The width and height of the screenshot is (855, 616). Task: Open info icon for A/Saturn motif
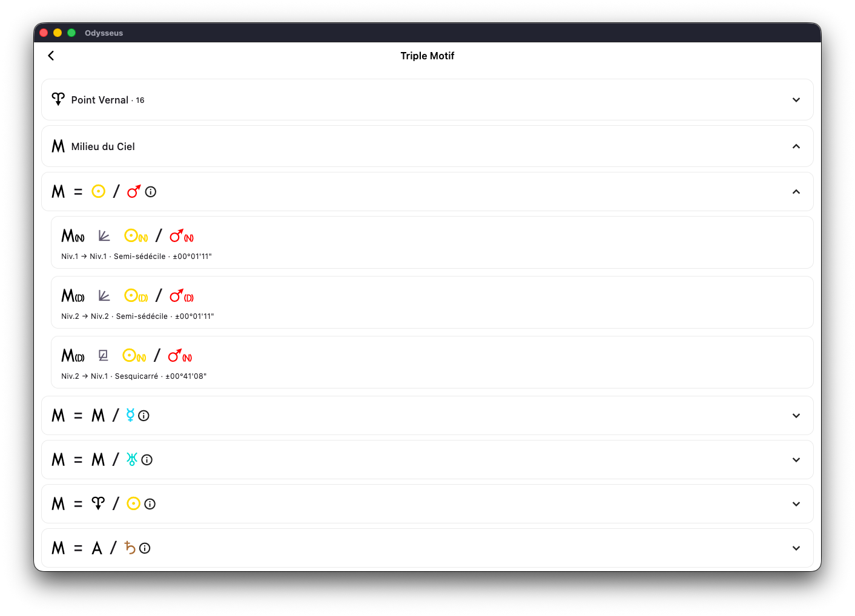(x=144, y=548)
